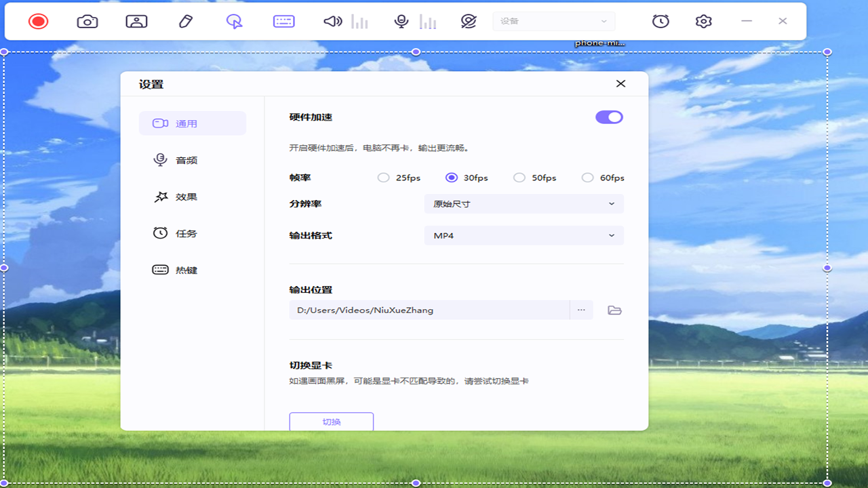
Task: Mute system sound via the speaker icon
Action: click(332, 21)
